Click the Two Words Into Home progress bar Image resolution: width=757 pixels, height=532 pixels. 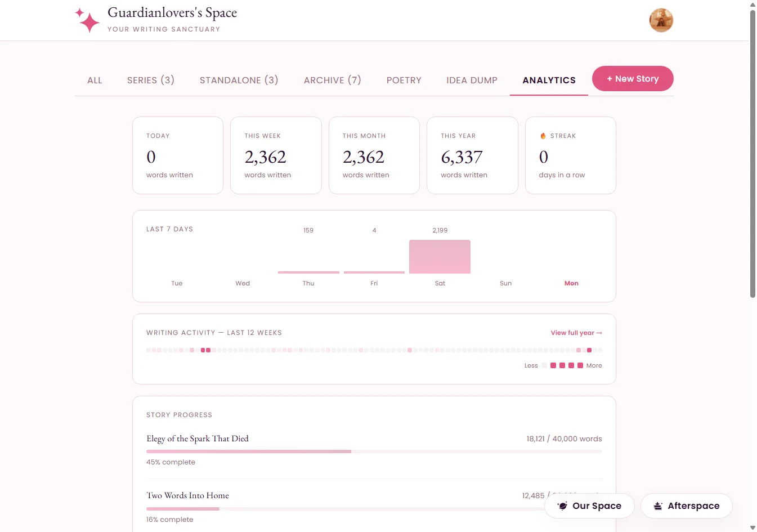[374, 509]
